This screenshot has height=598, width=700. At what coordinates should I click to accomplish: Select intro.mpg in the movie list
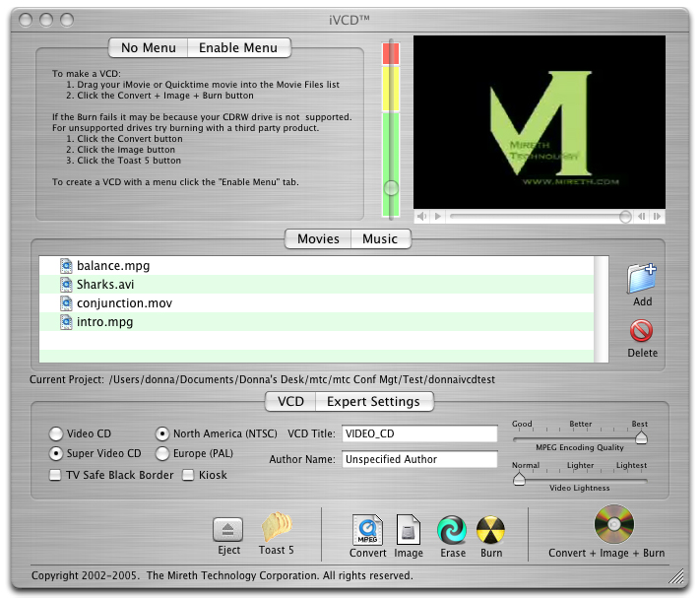[316, 322]
